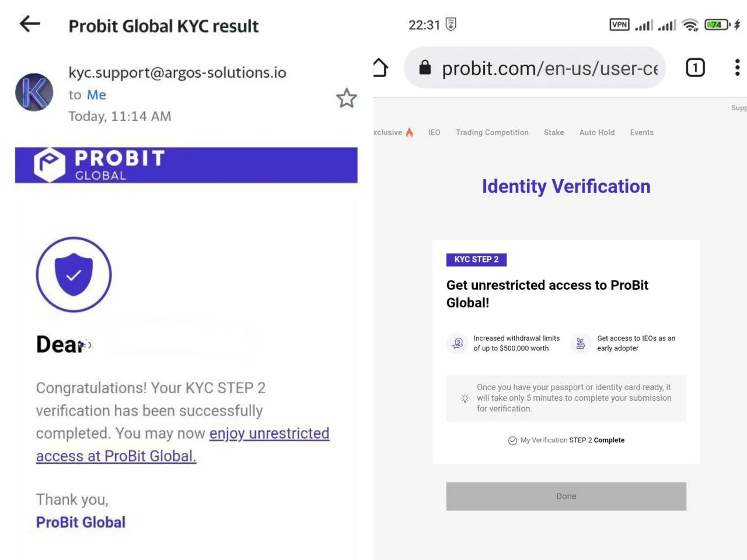
Task: Open the Trading Competition menu item
Action: click(492, 132)
